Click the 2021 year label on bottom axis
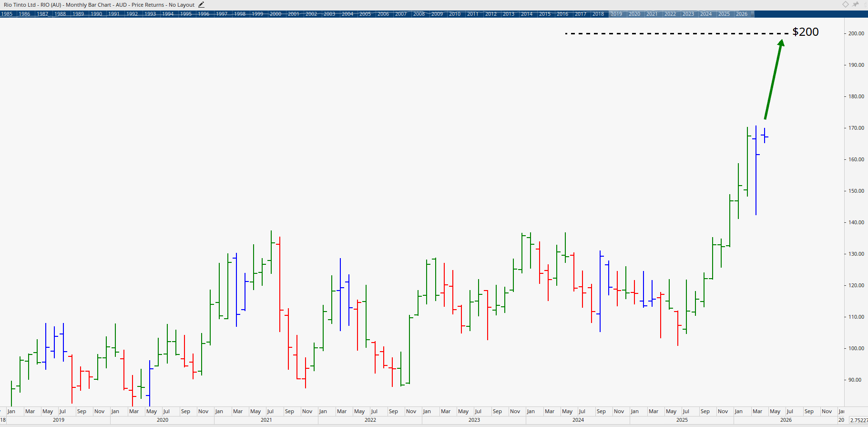 (x=266, y=420)
